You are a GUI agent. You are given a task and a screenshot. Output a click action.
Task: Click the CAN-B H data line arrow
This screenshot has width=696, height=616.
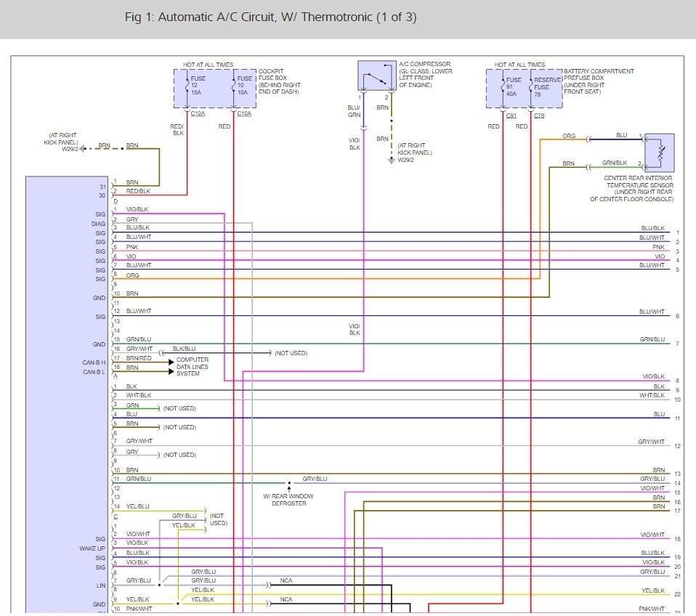[x=171, y=362]
